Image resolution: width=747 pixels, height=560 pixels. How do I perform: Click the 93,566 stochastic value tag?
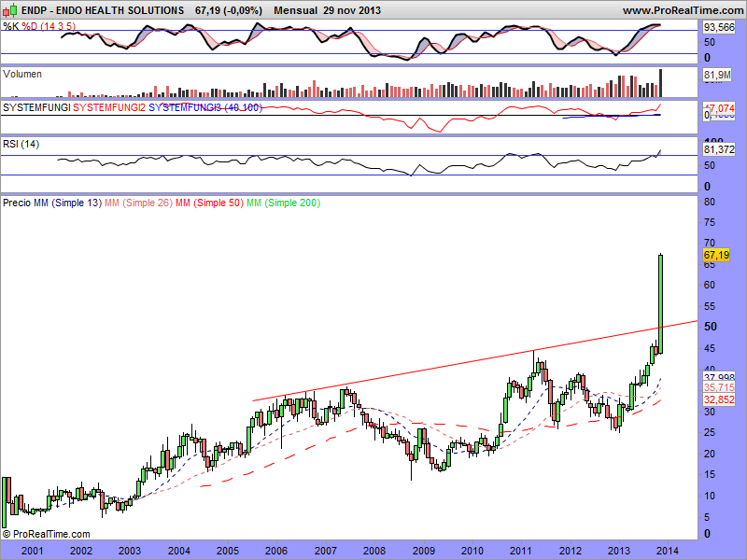(719, 28)
